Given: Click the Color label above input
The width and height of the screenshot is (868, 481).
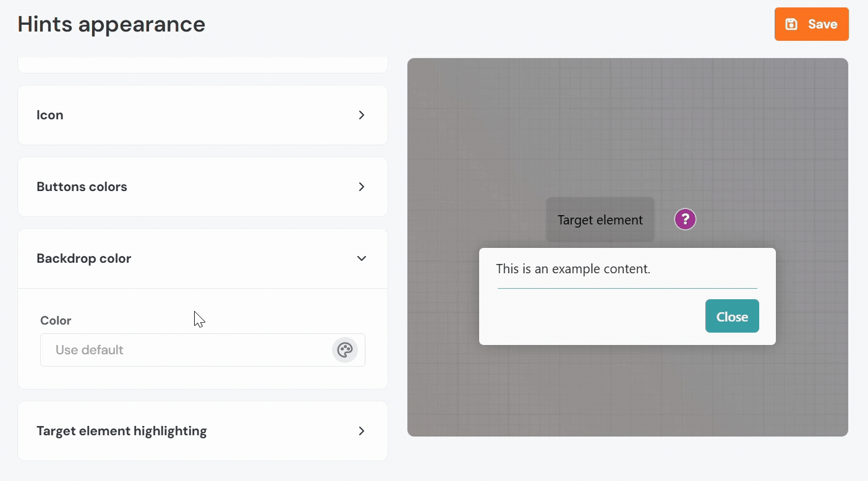Looking at the screenshot, I should click(x=56, y=320).
